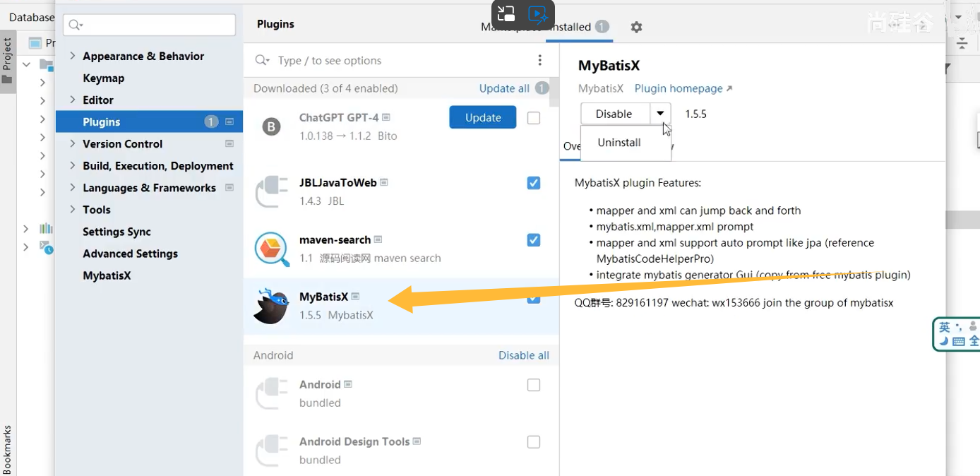Image resolution: width=980 pixels, height=476 pixels.
Task: Click the ChatGPT GPT-4 Bito plugin icon
Action: (x=272, y=127)
